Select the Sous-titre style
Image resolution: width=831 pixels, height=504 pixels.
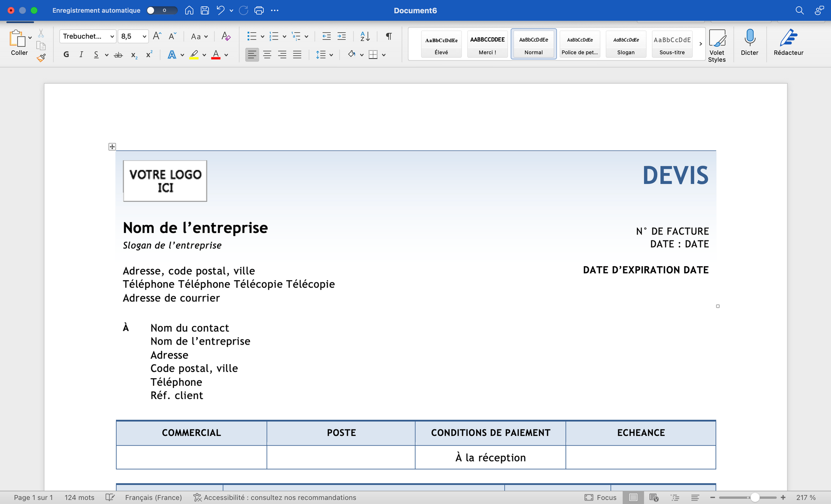tap(672, 44)
